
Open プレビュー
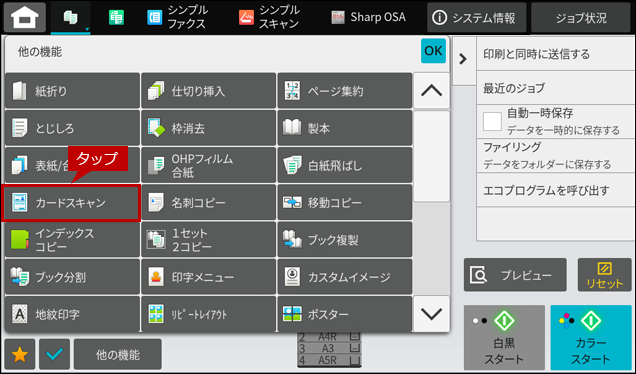[x=515, y=275]
